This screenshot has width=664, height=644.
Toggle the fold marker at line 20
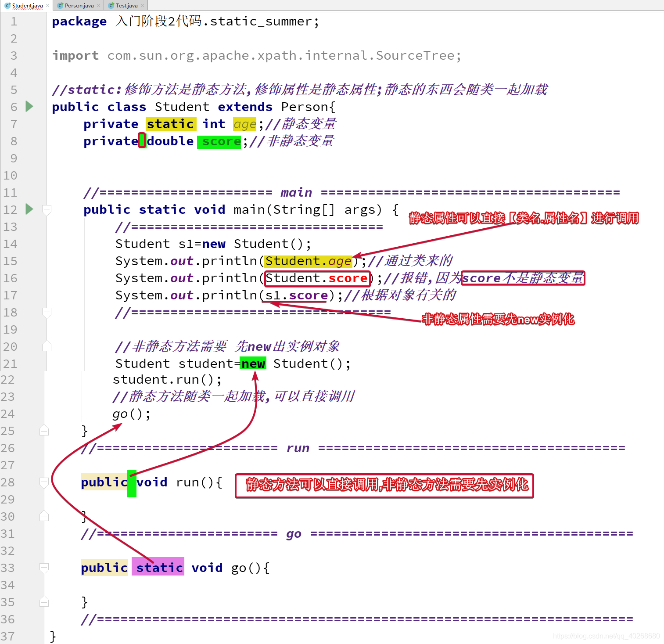coord(47,347)
